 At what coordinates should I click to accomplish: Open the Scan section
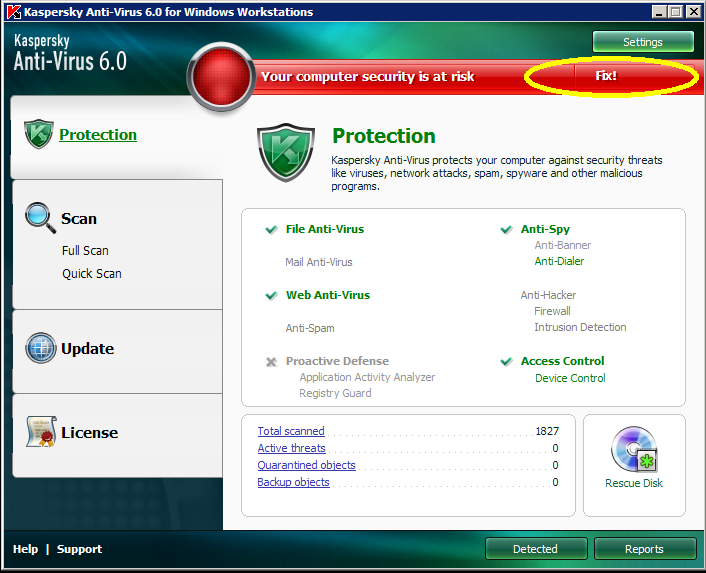(x=79, y=219)
